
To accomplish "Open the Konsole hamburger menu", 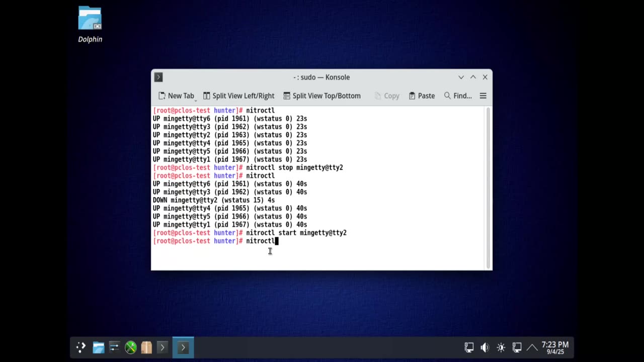I will point(483,96).
